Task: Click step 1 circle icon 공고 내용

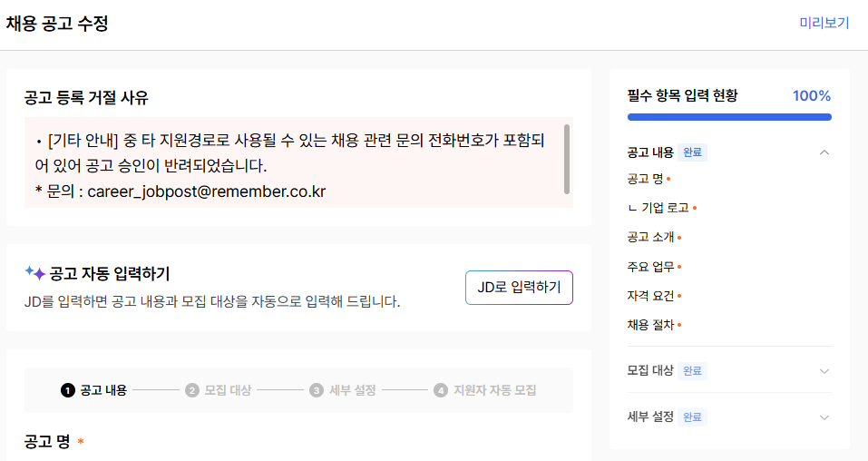Action: [67, 390]
